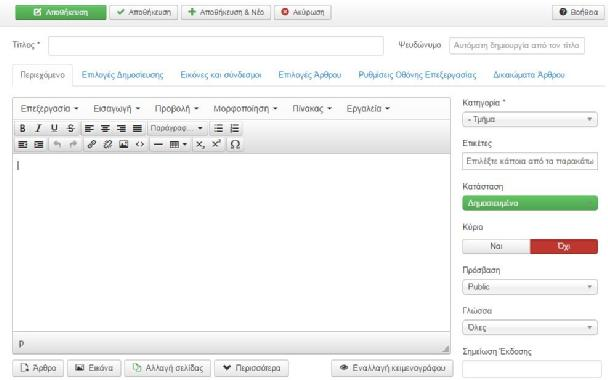Click the Αλλαγή σελίδας button
608x380 pixels.
(168, 368)
